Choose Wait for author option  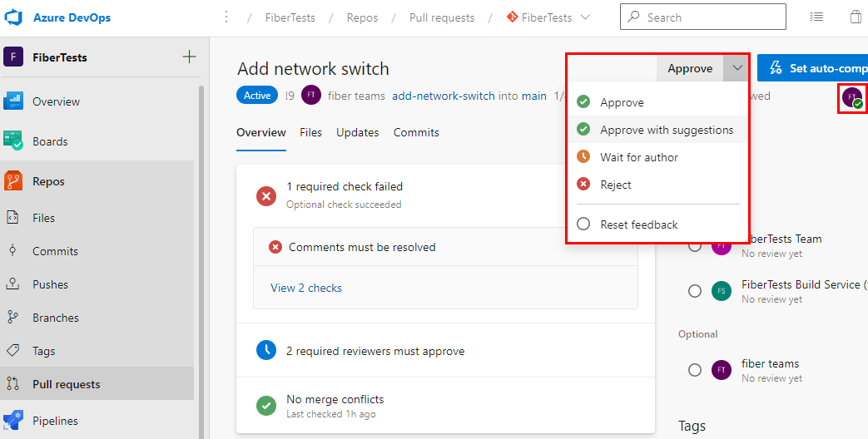pyautogui.click(x=657, y=157)
